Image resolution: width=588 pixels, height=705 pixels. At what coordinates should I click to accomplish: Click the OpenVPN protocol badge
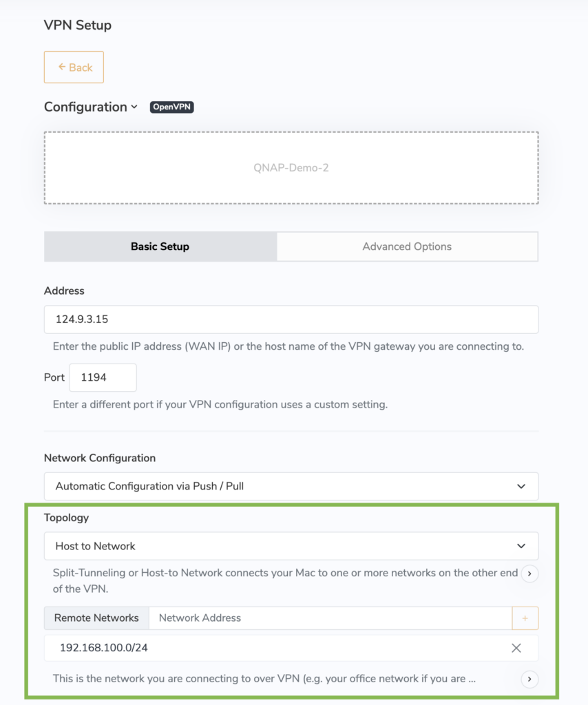(x=171, y=107)
